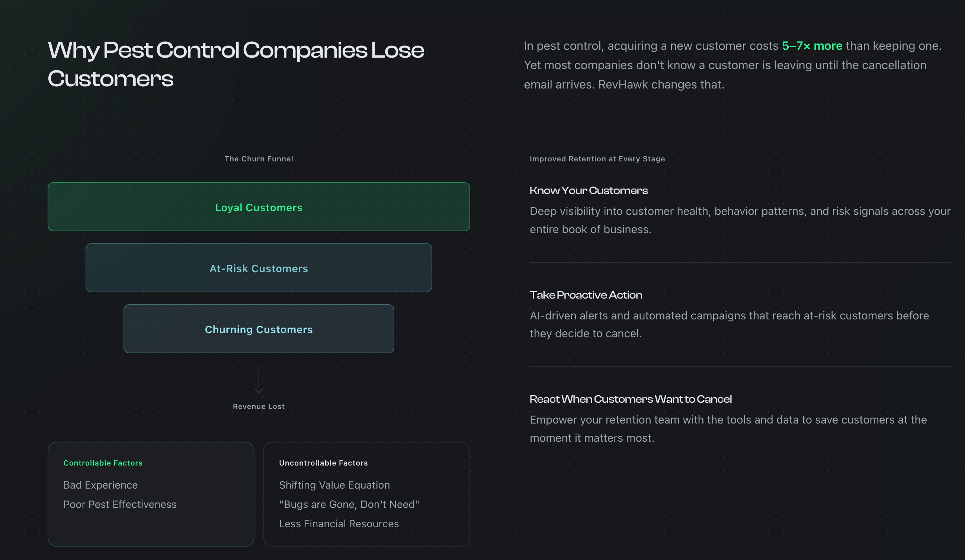Click the "Bugs are Gone, Don't Need" item
Viewport: 965px width, 560px height.
349,504
